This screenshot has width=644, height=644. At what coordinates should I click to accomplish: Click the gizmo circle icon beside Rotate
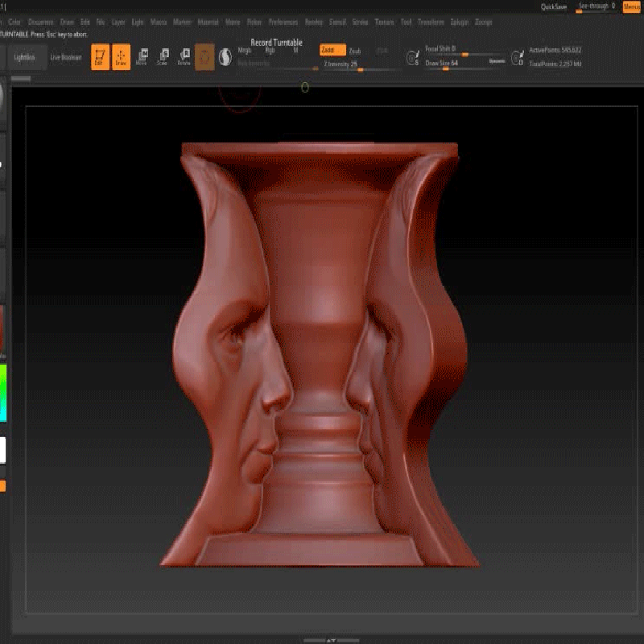click(204, 57)
